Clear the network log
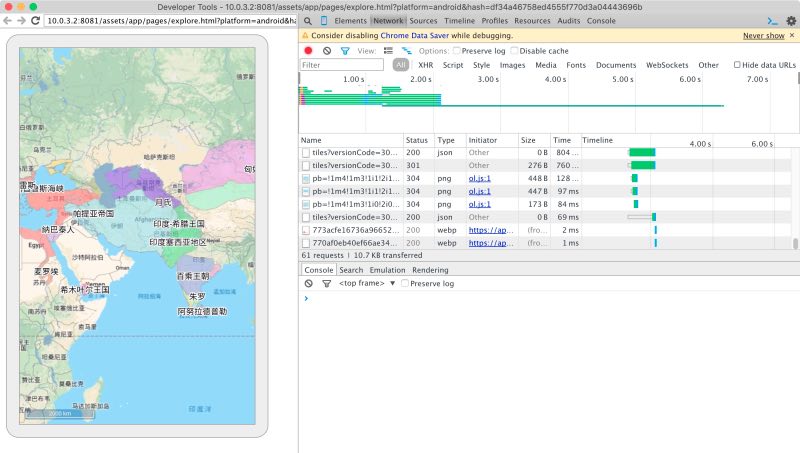 click(x=326, y=50)
